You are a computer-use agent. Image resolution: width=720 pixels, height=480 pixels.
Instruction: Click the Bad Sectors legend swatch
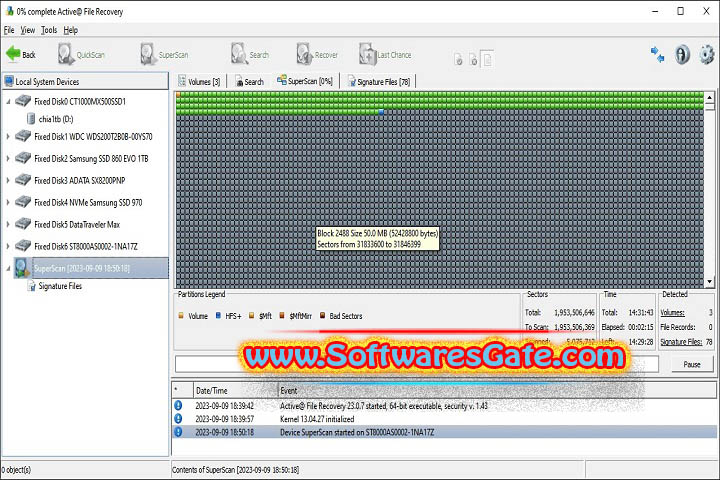322,316
